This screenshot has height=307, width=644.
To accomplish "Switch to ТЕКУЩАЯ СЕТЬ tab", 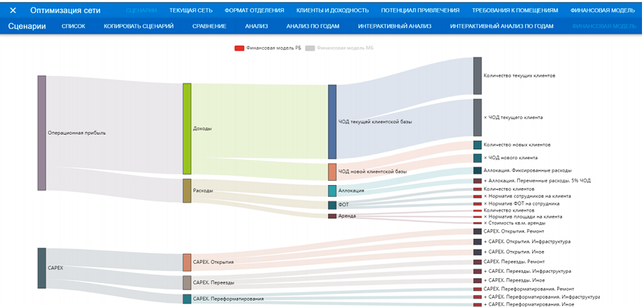I will (190, 11).
